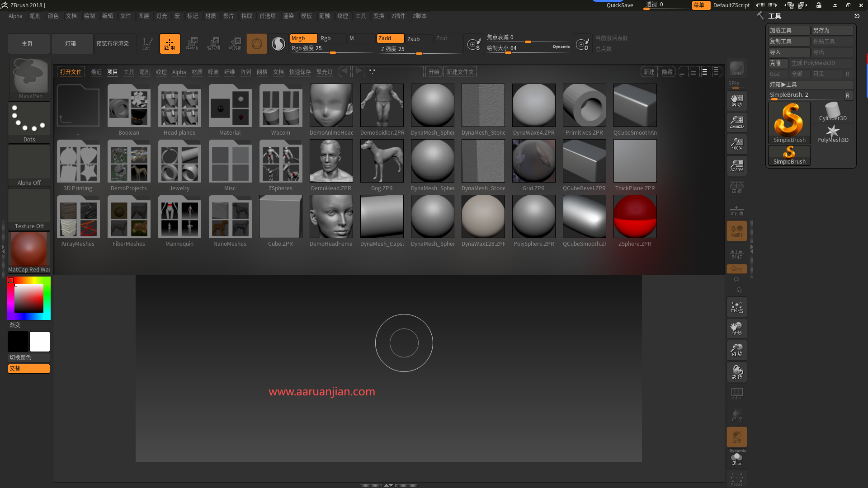
Task: Activate the 旋转 (Rotate) icon on the right shelf
Action: 736,371
